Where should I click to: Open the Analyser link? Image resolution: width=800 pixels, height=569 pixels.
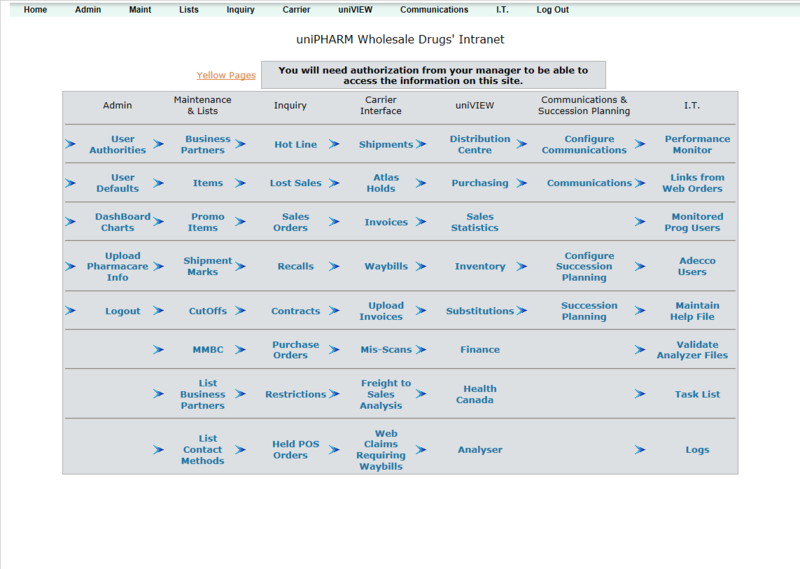point(480,450)
